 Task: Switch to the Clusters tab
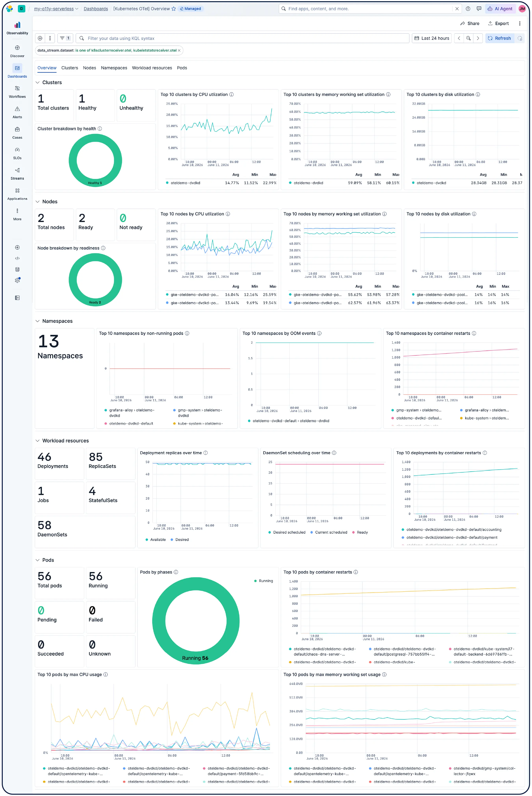[70, 68]
